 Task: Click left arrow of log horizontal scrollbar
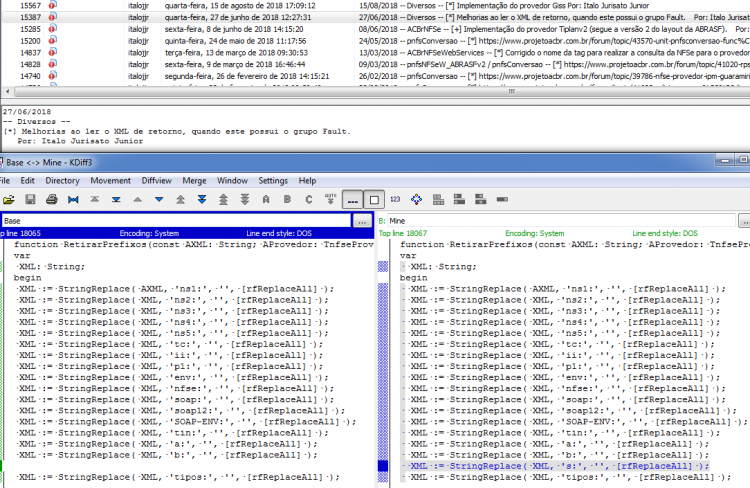(7, 91)
